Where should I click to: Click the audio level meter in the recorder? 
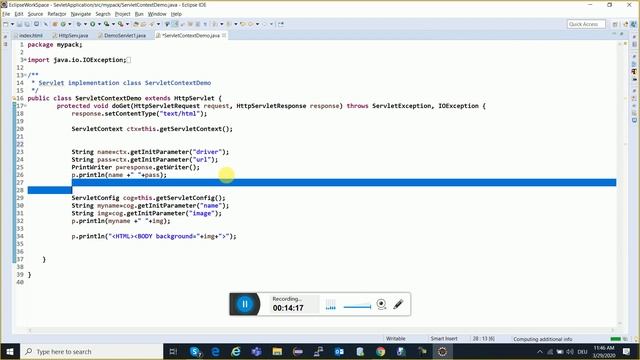coord(331,305)
